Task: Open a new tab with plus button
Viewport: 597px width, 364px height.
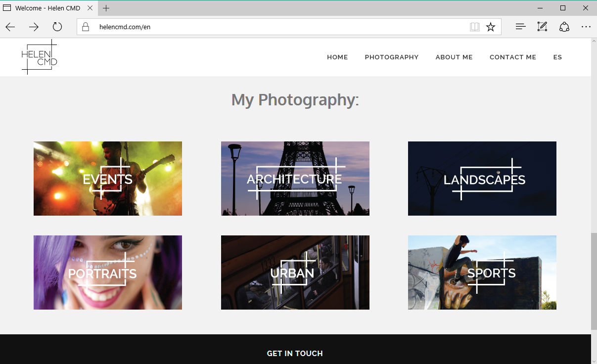Action: click(106, 8)
